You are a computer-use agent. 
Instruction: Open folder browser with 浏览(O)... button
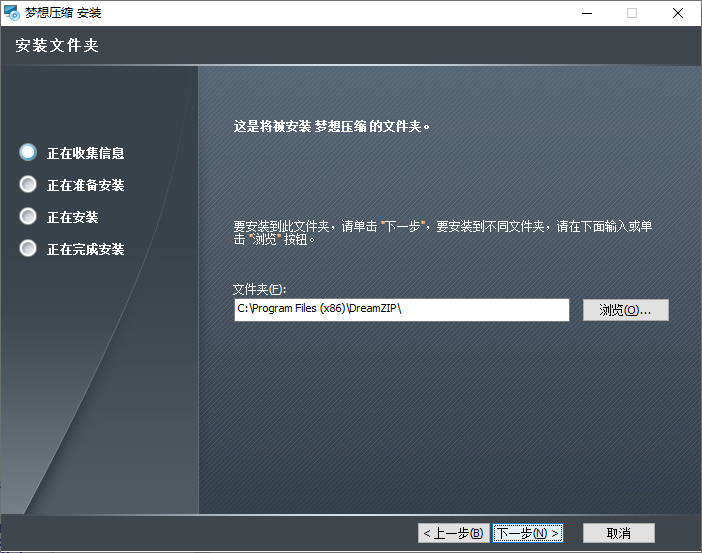point(625,310)
